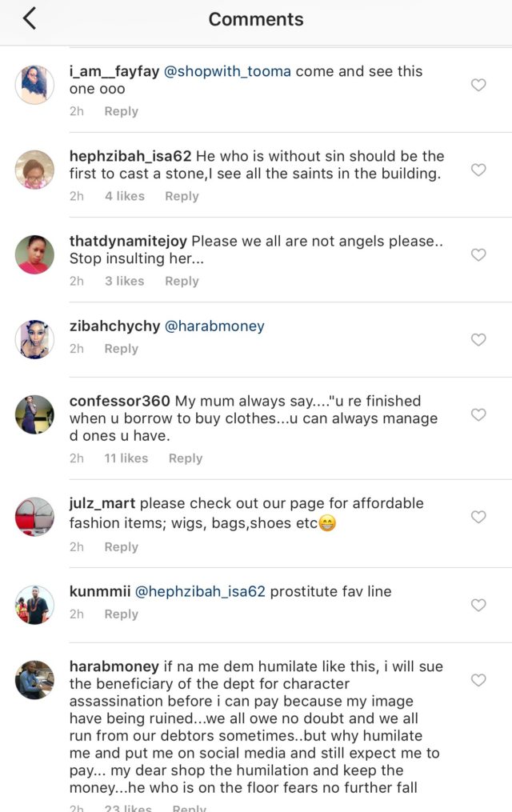Image resolution: width=512 pixels, height=812 pixels.
Task: Heart the comment from confessor360
Action: pos(478,414)
